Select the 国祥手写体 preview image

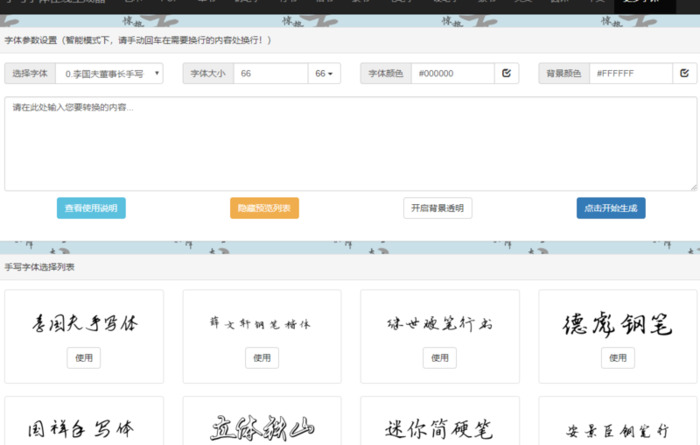click(81, 429)
